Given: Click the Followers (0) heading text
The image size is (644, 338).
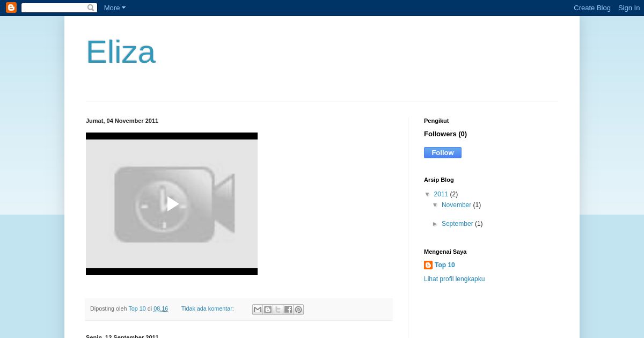Looking at the screenshot, I should coord(445,134).
